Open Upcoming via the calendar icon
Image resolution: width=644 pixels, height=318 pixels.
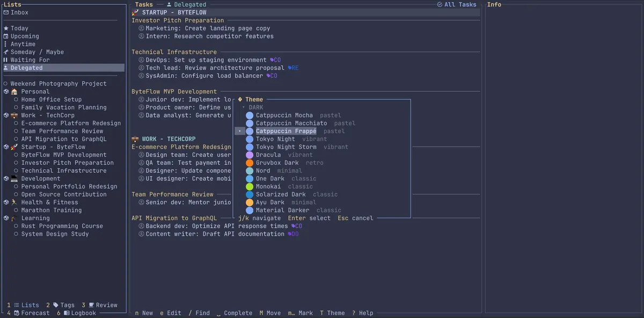coord(6,36)
